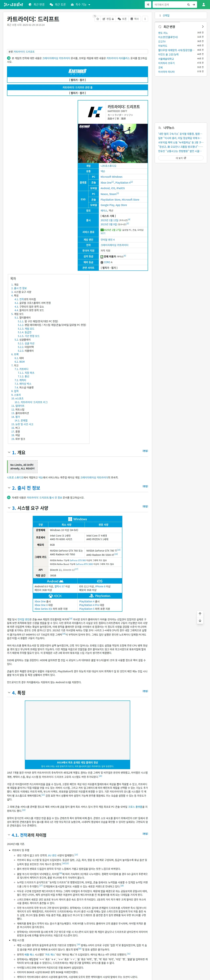Click the PlayStation logo header in requirements table
210x980 pixels.
[x=100, y=596]
